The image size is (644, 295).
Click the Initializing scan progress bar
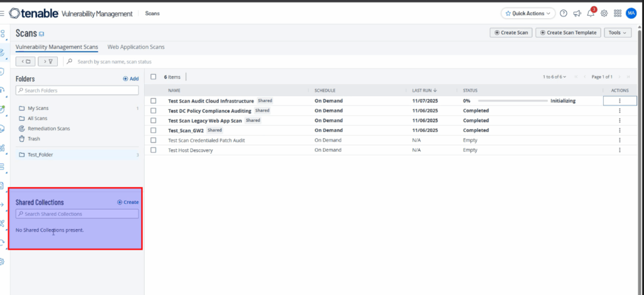click(x=513, y=101)
